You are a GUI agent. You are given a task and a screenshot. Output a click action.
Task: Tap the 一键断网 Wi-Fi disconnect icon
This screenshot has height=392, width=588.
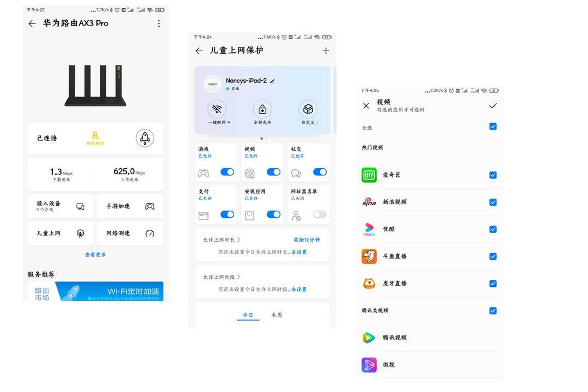pos(217,108)
